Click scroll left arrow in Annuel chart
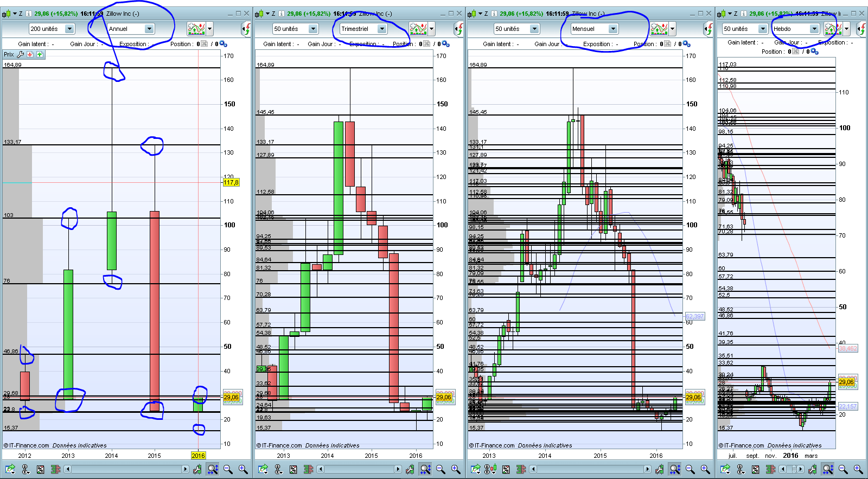The height and width of the screenshot is (479, 868). click(68, 469)
